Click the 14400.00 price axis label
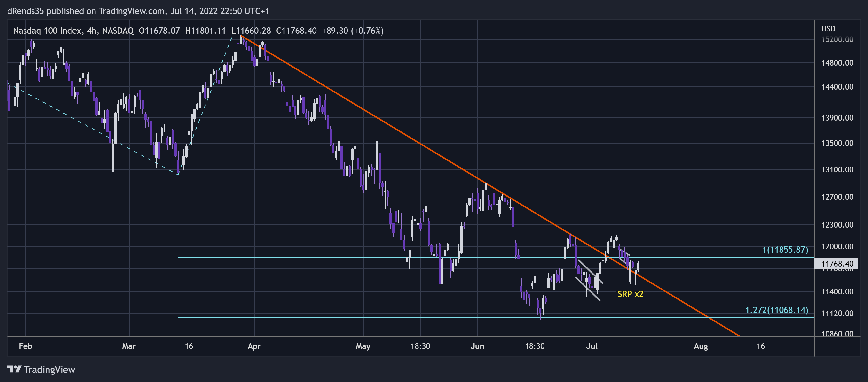 click(x=837, y=87)
